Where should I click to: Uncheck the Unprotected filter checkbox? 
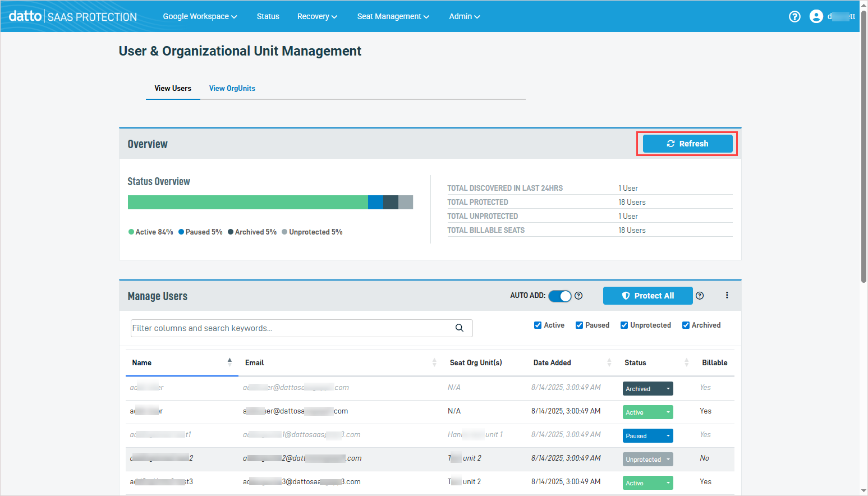624,325
